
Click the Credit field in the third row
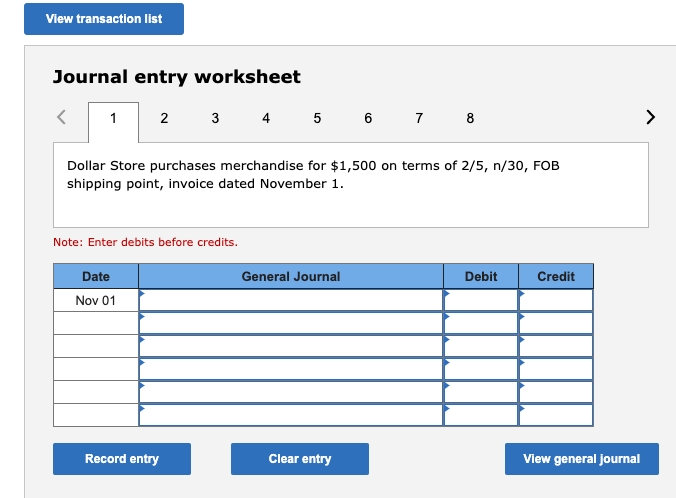(x=556, y=346)
